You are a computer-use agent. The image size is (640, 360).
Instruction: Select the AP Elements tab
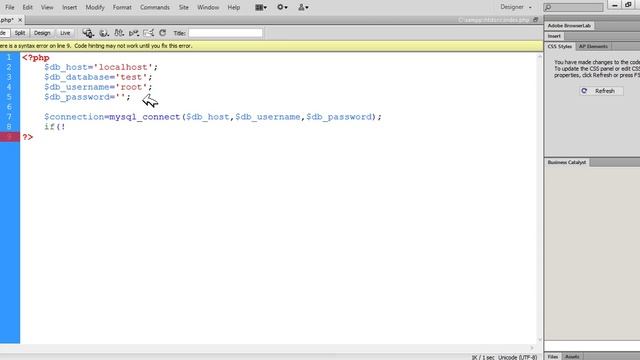coord(593,47)
